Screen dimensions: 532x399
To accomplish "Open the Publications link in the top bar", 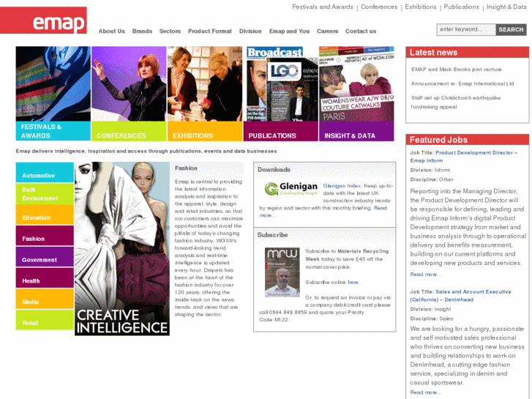I will pyautogui.click(x=461, y=7).
